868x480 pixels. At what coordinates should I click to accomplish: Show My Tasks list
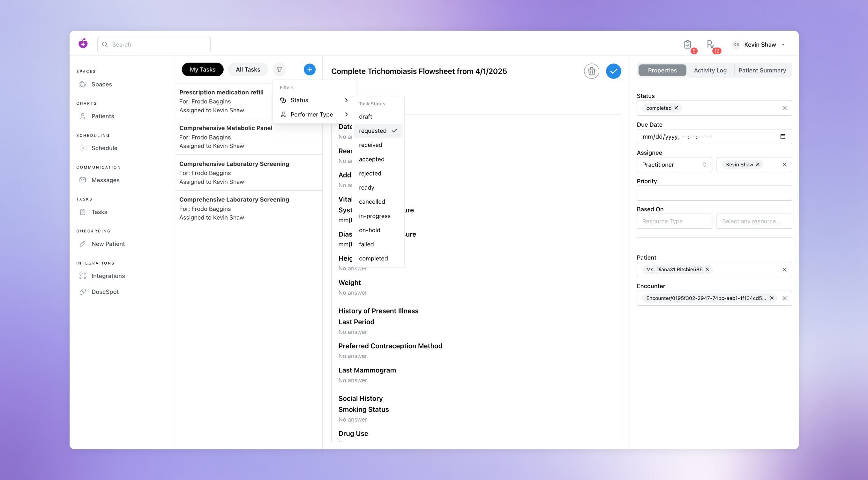click(203, 70)
